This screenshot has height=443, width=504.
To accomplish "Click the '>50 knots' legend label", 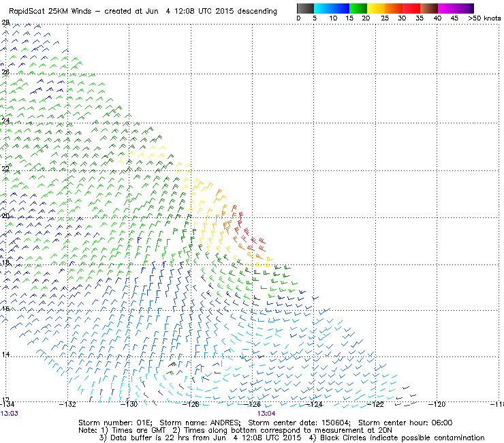I will pyautogui.click(x=484, y=18).
